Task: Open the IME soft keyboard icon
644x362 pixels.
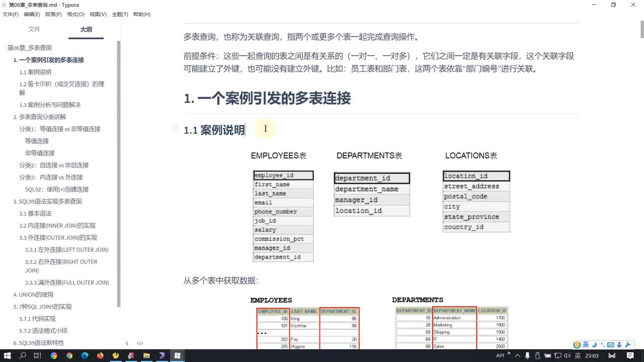Action: click(611, 344)
